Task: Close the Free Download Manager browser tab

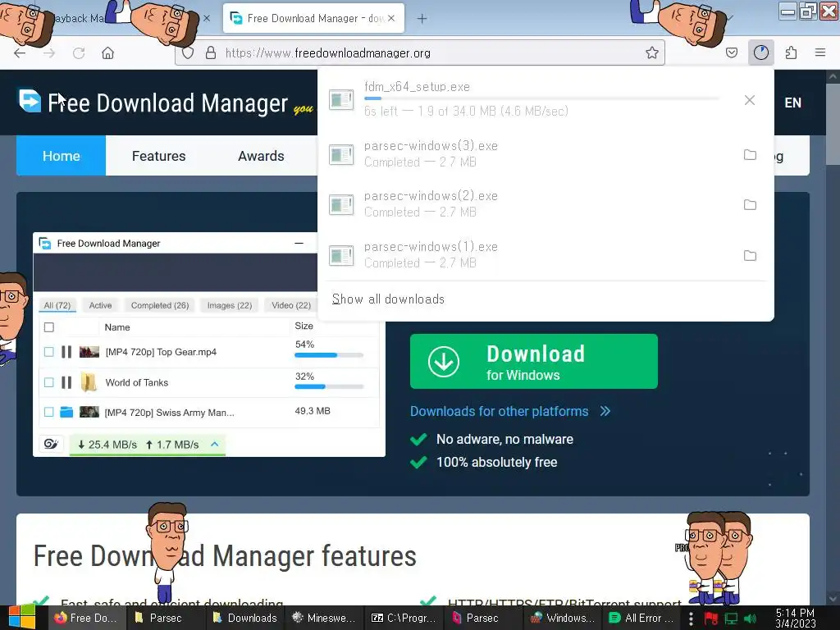Action: (x=391, y=18)
